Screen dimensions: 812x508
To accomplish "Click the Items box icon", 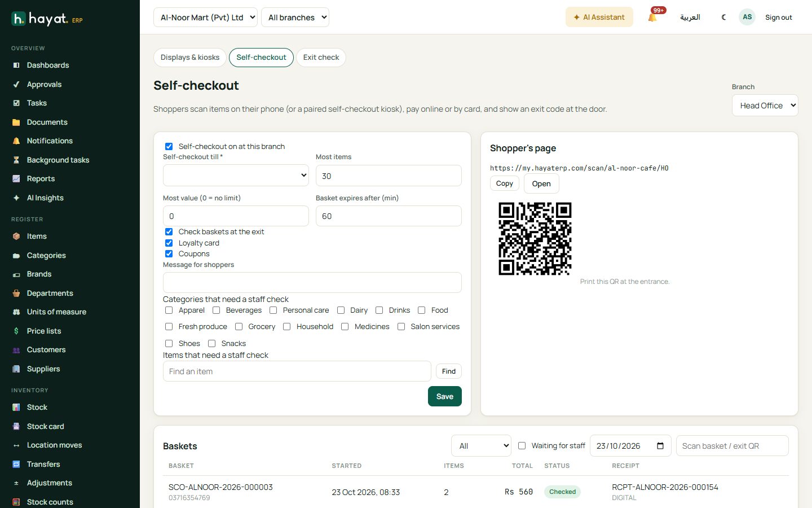I will [16, 237].
